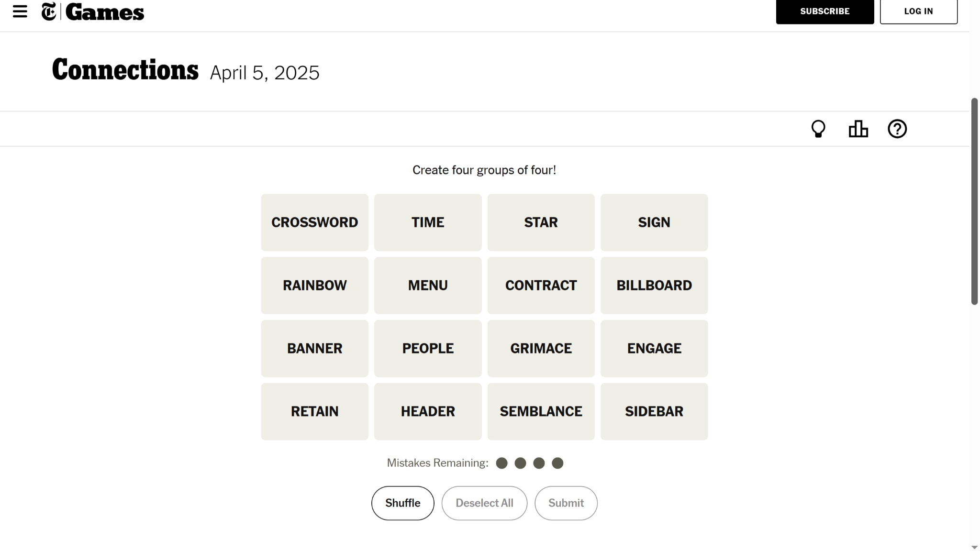Image resolution: width=980 pixels, height=551 pixels.
Task: Shuffle the word tiles
Action: coord(402,503)
